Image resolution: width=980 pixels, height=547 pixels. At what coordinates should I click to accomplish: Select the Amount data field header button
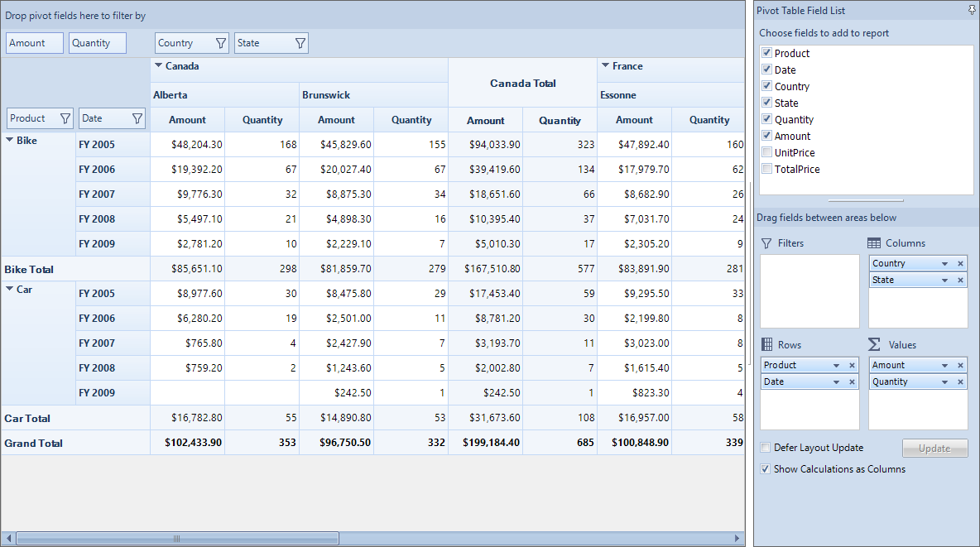coord(35,43)
